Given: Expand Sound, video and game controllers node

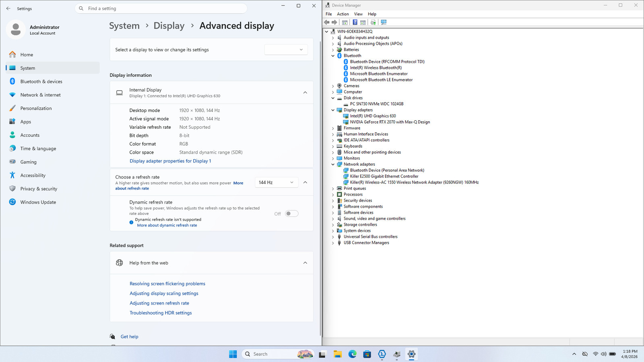Looking at the screenshot, I should pos(333,219).
